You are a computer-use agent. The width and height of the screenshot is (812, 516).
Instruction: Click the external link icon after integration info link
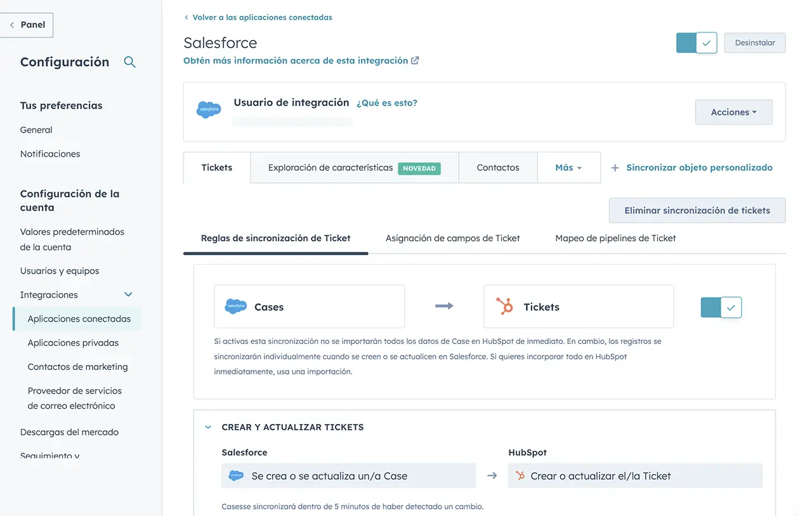click(415, 61)
